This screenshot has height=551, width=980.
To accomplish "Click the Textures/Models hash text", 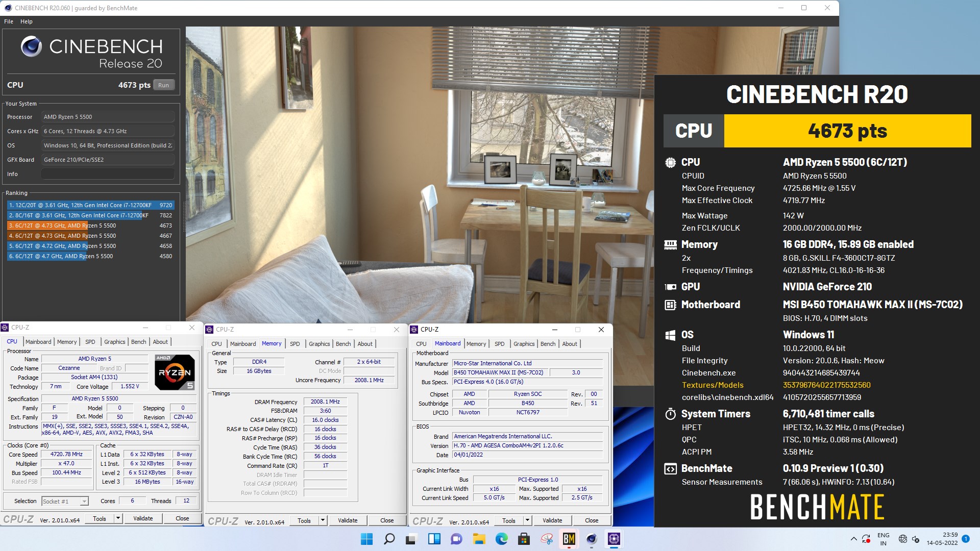I will [x=826, y=385].
